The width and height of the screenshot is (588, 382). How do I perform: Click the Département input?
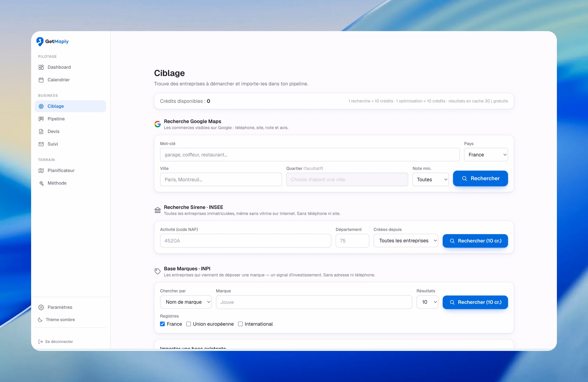[352, 241]
